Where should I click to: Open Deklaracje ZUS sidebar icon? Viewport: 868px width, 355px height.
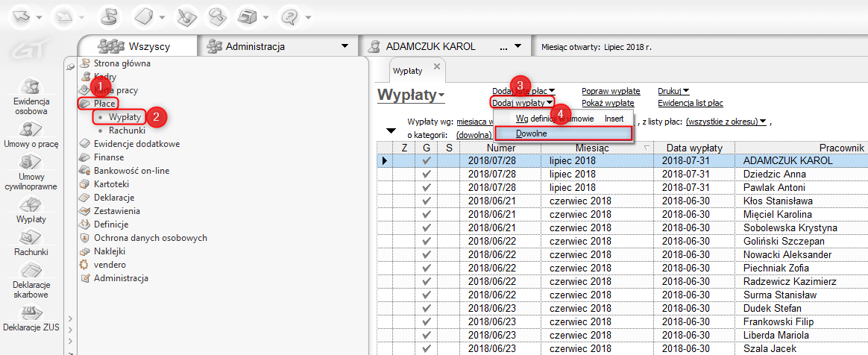point(31,318)
